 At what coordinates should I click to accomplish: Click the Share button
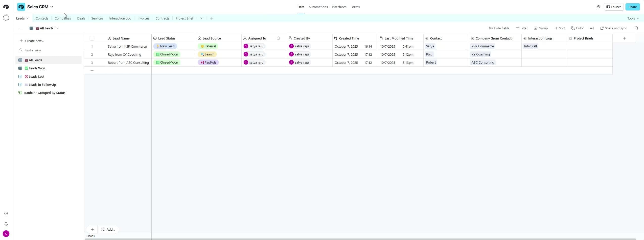coord(632,7)
